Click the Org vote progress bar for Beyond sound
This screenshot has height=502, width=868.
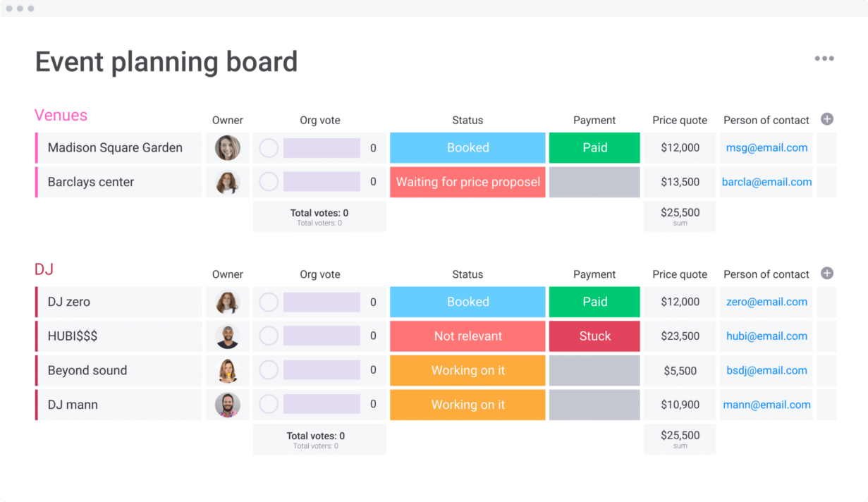tap(322, 370)
